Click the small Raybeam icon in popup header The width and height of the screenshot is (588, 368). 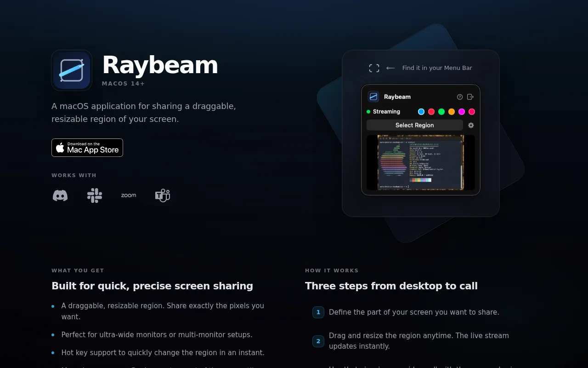click(x=373, y=97)
